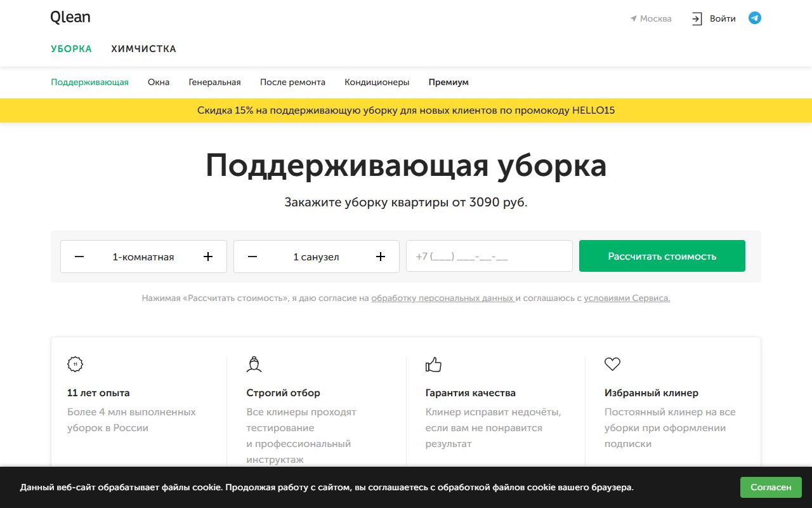Click the 11 лет опыта title
Image resolution: width=812 pixels, height=508 pixels.
(x=98, y=393)
